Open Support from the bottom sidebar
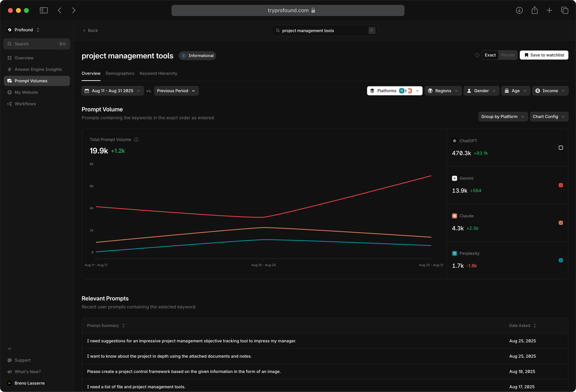Screen dimensions: 576x392 (x=22, y=360)
